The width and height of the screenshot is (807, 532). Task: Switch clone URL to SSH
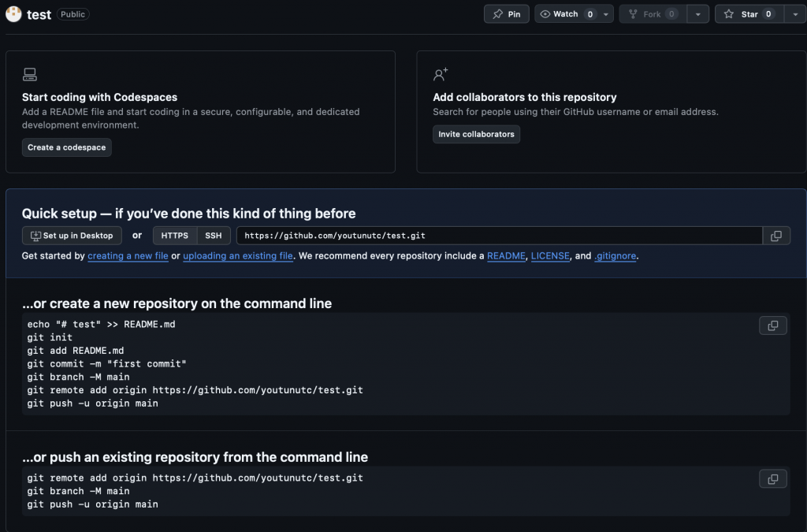[x=214, y=236]
